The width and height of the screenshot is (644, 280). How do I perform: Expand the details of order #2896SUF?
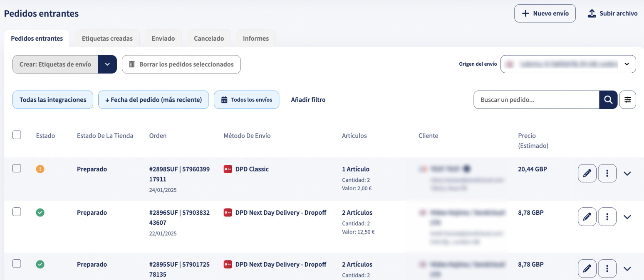tap(627, 217)
